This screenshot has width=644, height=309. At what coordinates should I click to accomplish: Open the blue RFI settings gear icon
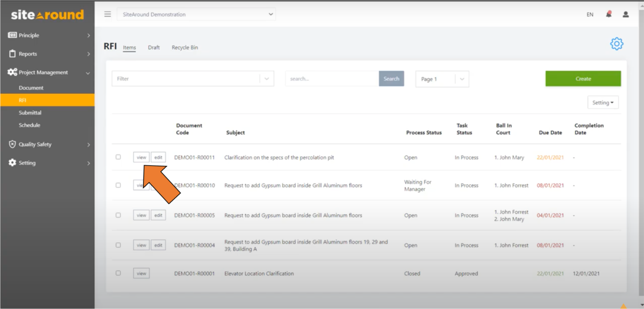[x=616, y=44]
